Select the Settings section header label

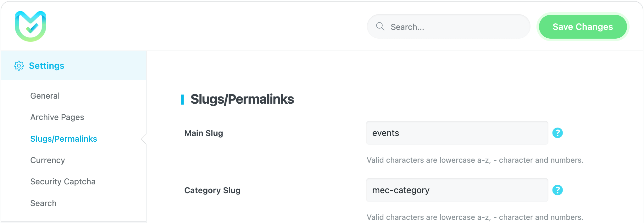pos(47,66)
